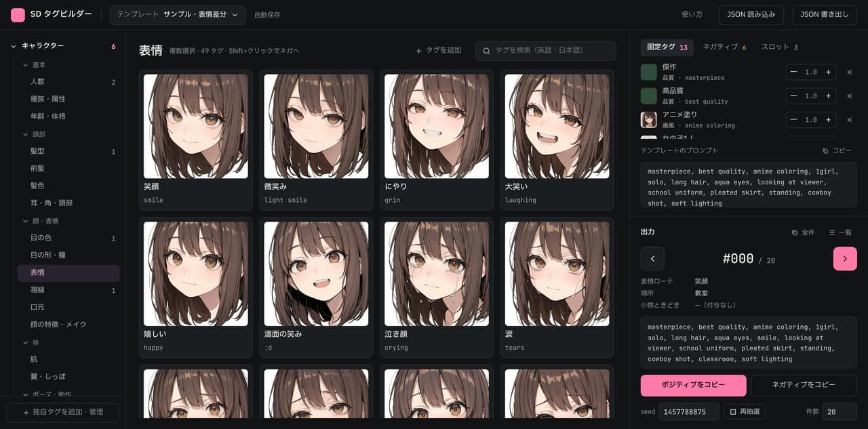The width and height of the screenshot is (868, 429).
Task: Switch to the 固定タグ tab
Action: pos(667,47)
